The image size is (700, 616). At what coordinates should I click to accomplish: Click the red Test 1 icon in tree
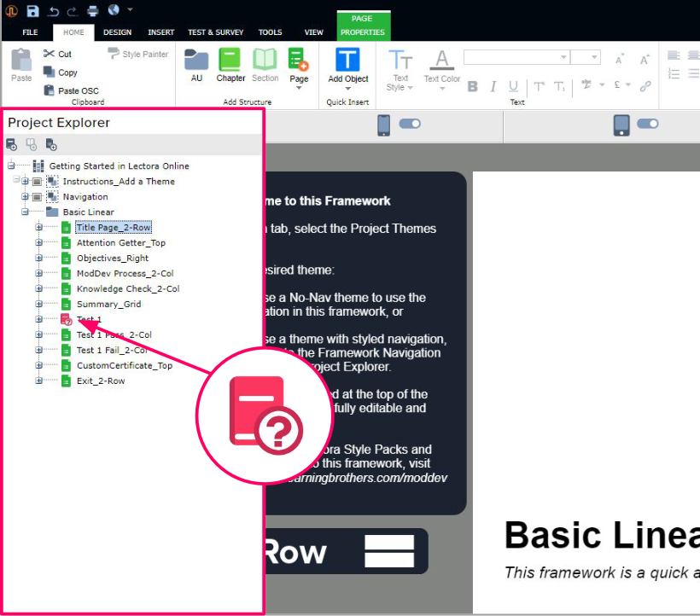pos(66,319)
